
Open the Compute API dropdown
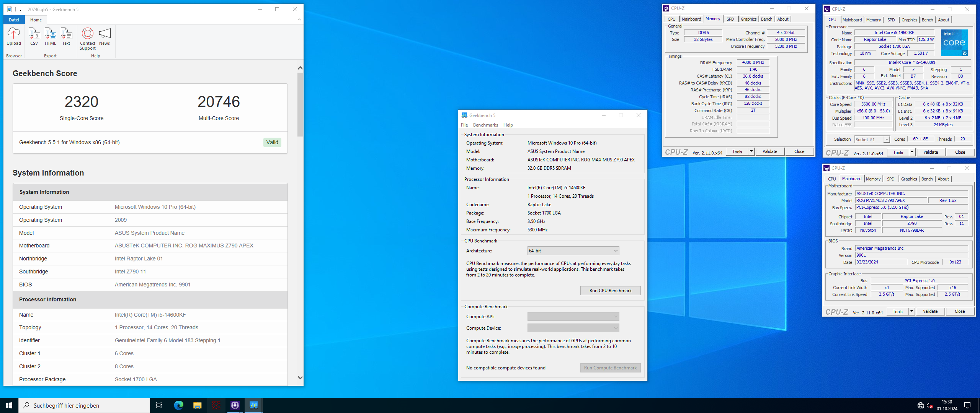click(x=573, y=317)
